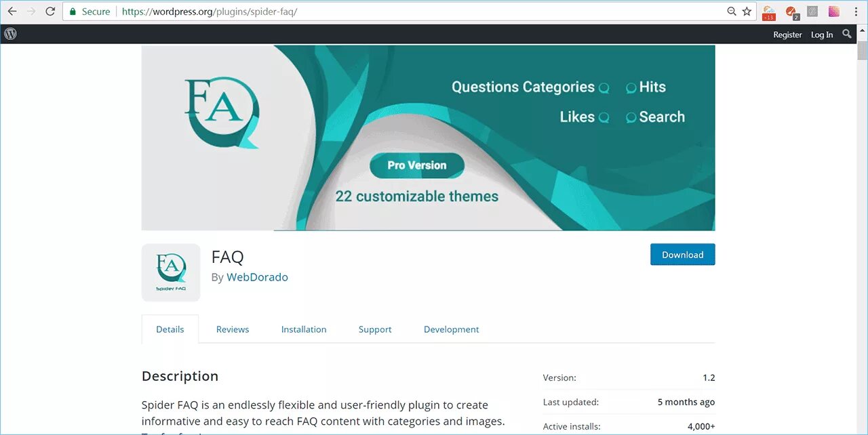
Task: Click the Log In link
Action: (822, 35)
